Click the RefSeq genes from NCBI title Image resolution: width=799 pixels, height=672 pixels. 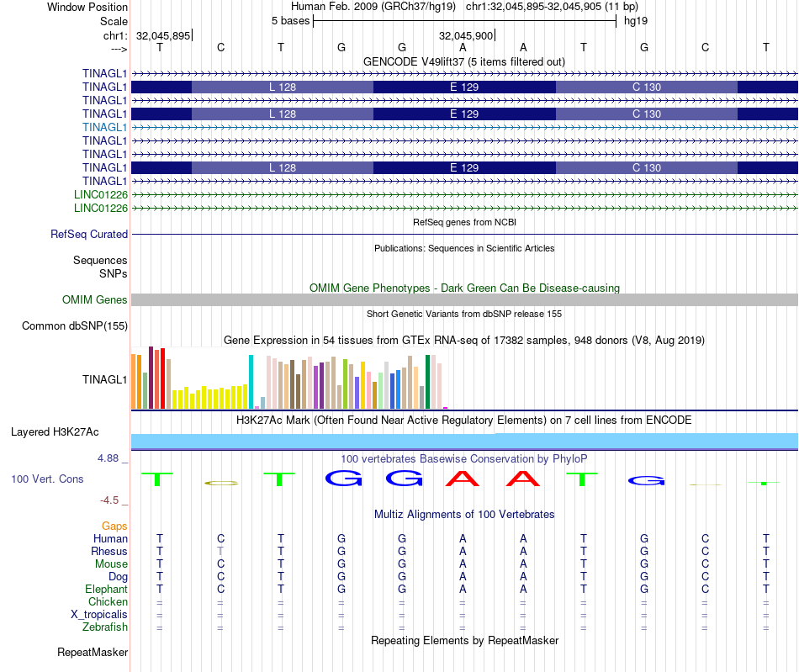464,222
